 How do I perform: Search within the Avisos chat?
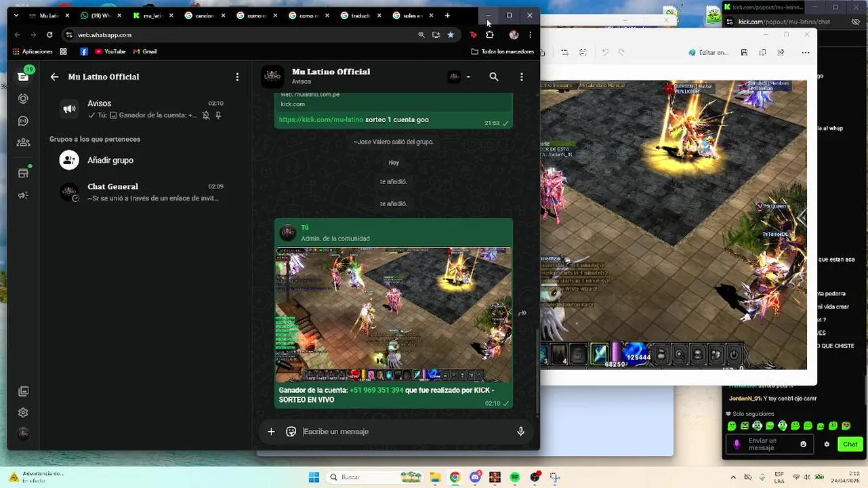[494, 77]
